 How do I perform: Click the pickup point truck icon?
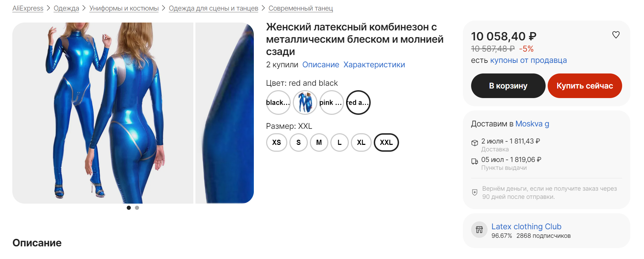[475, 161]
